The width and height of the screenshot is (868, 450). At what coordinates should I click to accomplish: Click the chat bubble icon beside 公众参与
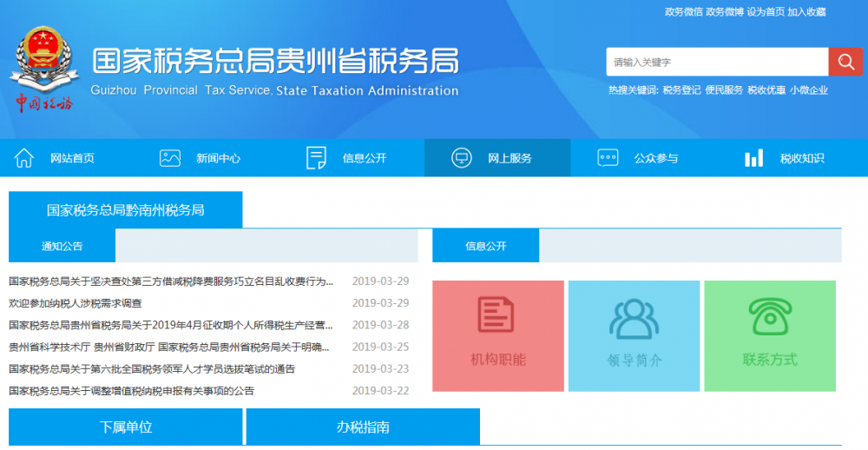point(608,158)
